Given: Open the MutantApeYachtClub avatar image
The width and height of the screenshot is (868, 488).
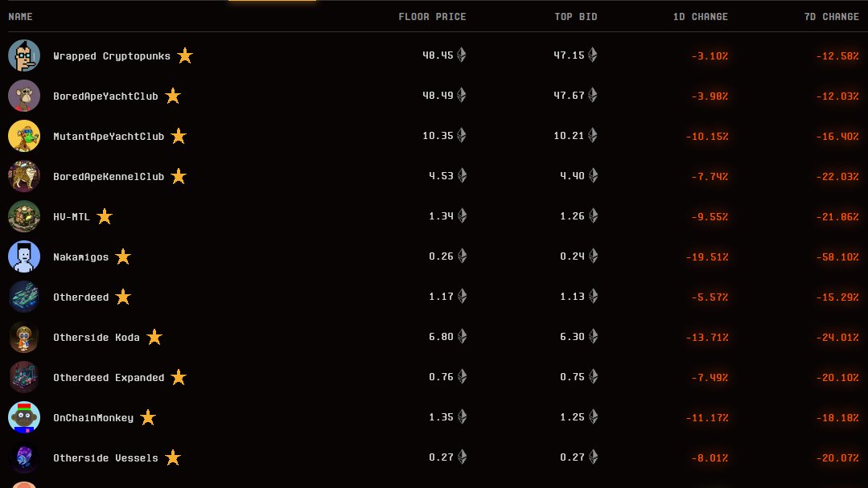Looking at the screenshot, I should (24, 136).
